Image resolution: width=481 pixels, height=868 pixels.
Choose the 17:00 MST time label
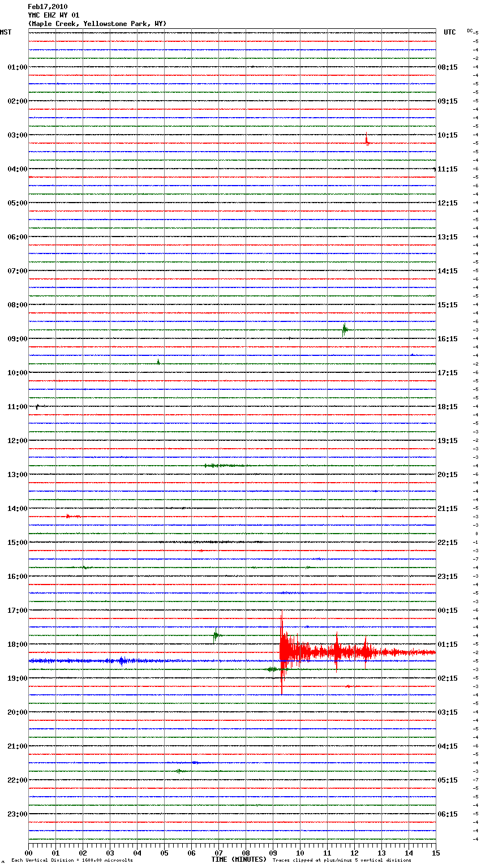point(18,611)
